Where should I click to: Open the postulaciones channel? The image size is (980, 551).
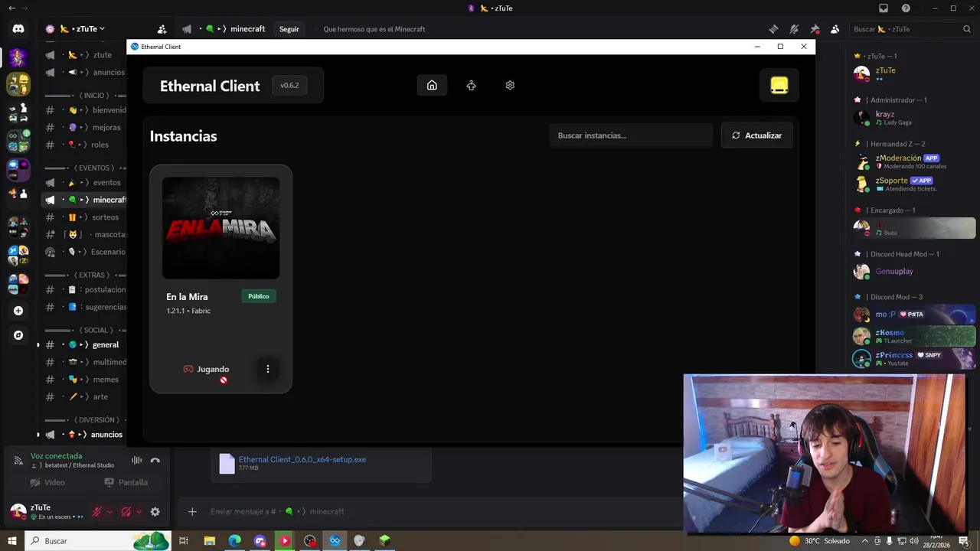pyautogui.click(x=84, y=290)
